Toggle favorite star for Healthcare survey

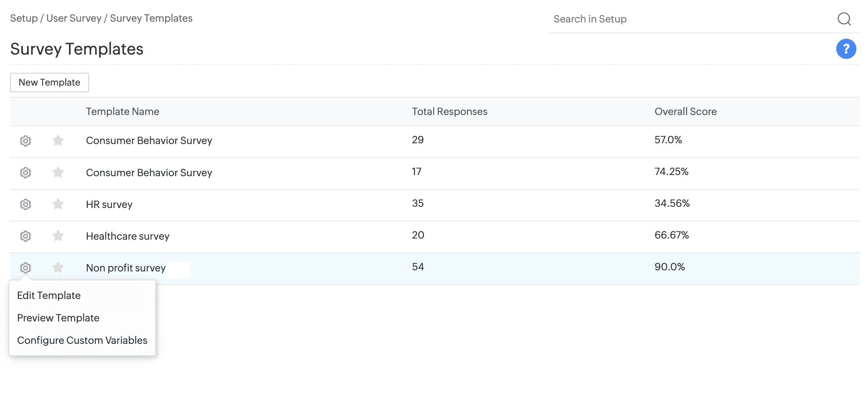tap(58, 236)
